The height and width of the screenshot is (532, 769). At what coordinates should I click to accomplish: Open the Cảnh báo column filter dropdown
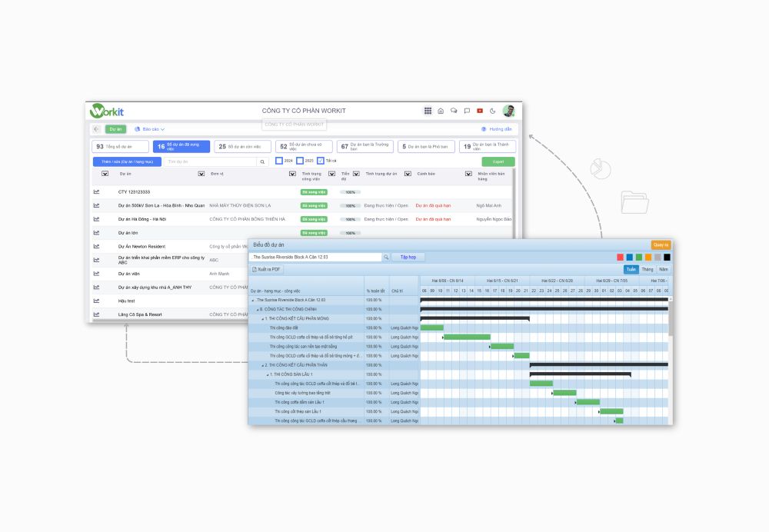[x=468, y=174]
